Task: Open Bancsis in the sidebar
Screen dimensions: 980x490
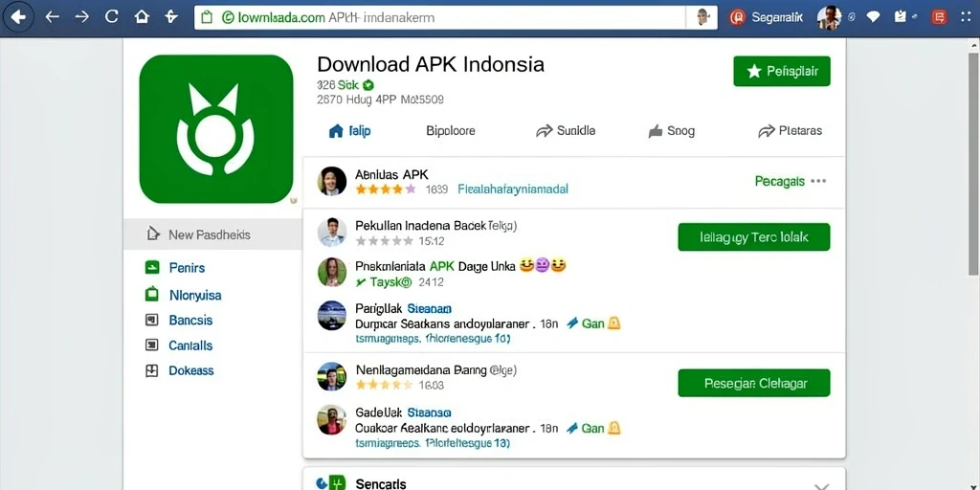Action: click(x=190, y=320)
